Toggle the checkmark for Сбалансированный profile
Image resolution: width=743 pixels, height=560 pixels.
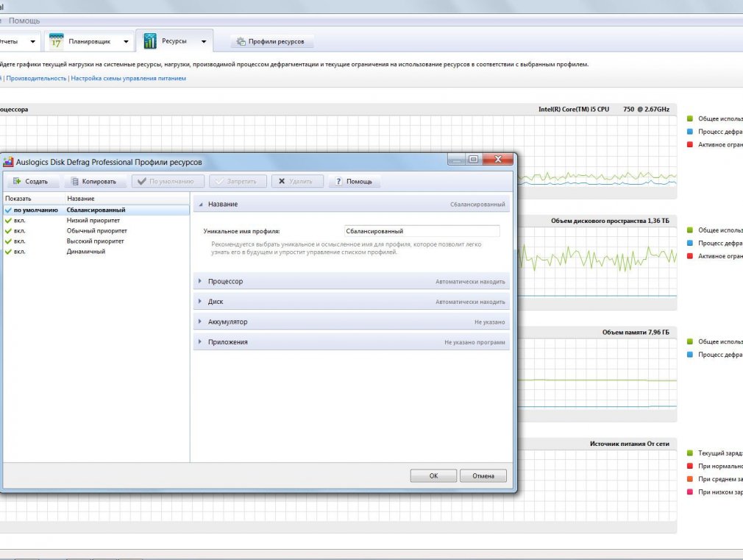[x=8, y=210]
